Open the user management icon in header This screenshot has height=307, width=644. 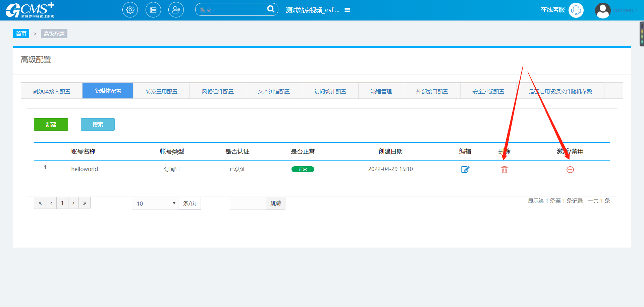pos(176,10)
